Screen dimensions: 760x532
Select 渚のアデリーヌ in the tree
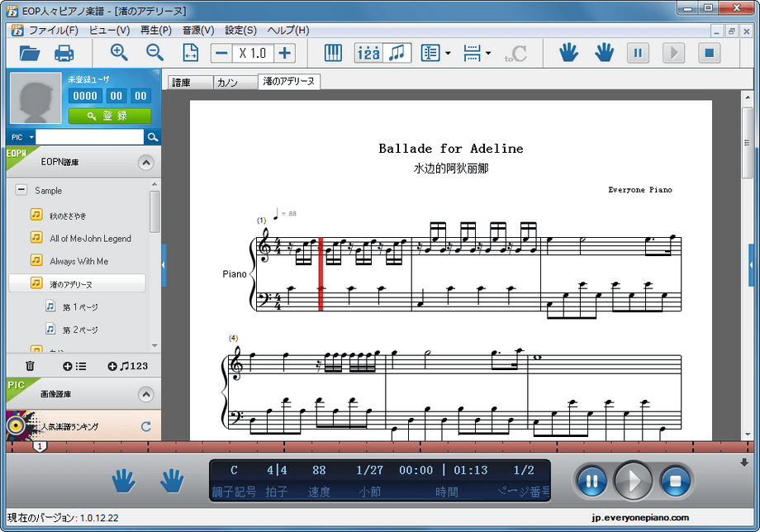pyautogui.click(x=77, y=283)
